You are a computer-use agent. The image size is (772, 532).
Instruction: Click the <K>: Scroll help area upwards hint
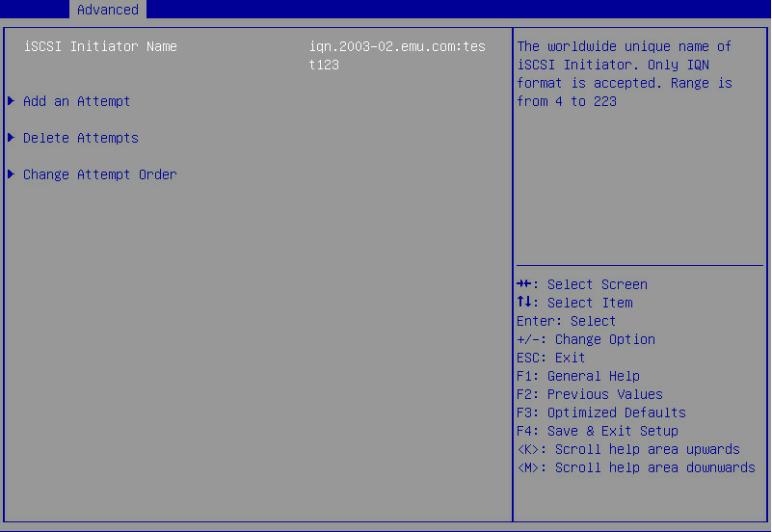[628, 449]
